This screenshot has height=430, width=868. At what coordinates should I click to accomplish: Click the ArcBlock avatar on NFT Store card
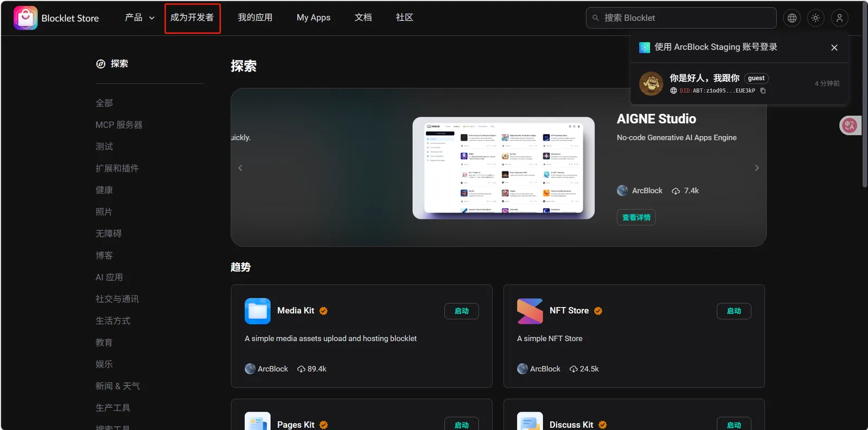522,369
